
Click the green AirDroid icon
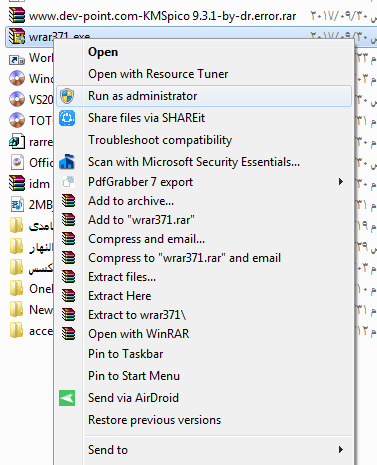[67, 398]
